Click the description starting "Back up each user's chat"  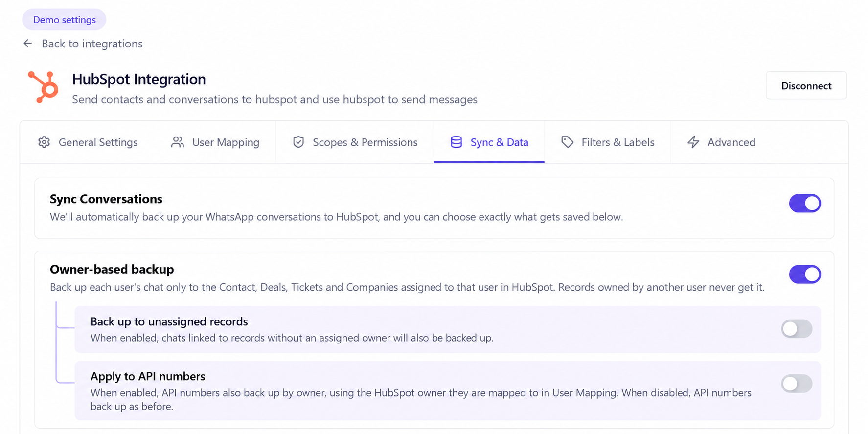point(407,287)
